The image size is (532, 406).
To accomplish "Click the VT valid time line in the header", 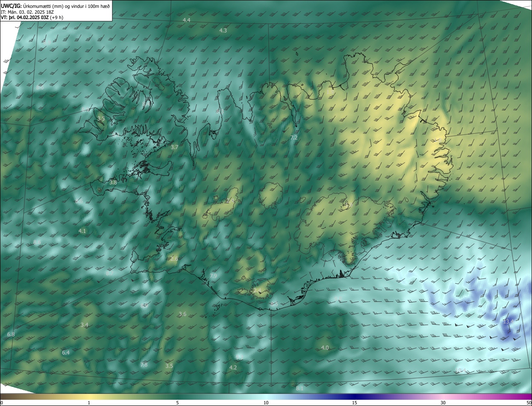I will click(x=32, y=17).
